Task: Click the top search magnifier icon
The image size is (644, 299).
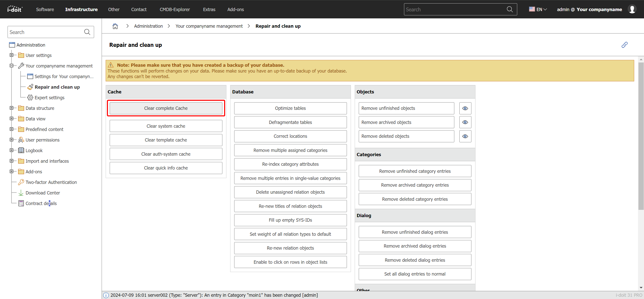Action: tap(510, 9)
